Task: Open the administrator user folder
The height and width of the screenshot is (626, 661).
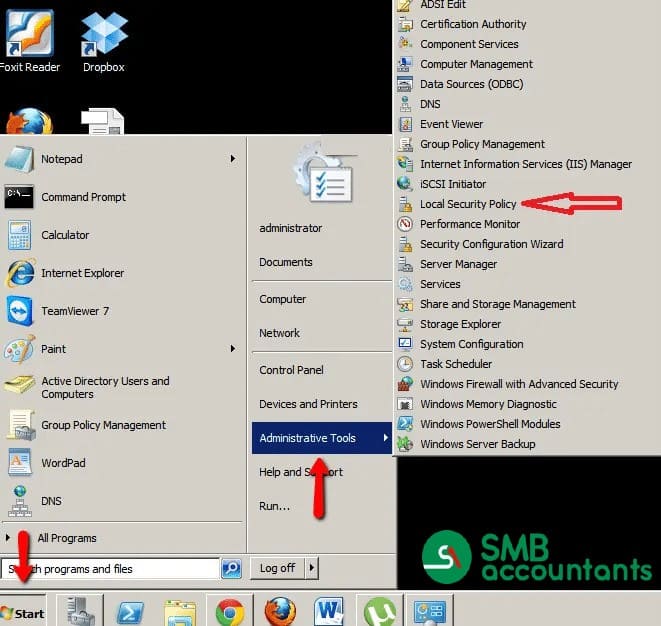Action: pyautogui.click(x=290, y=228)
